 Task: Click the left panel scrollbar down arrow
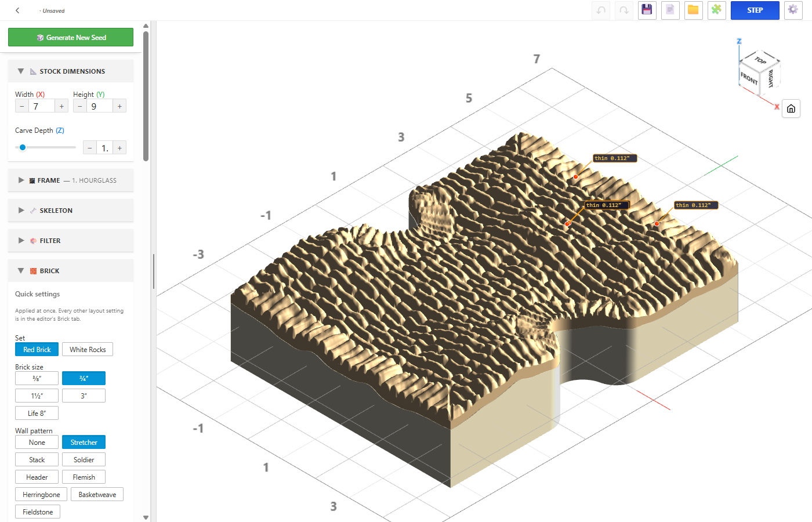tap(146, 517)
